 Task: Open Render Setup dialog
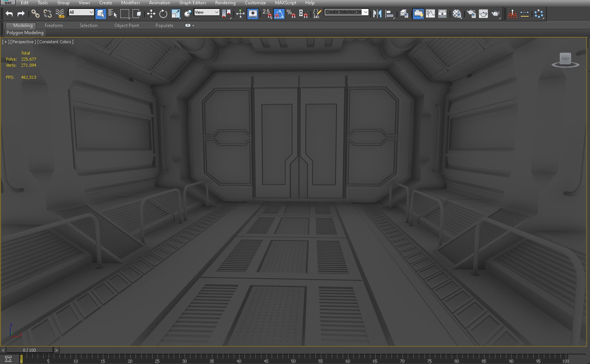(x=471, y=14)
